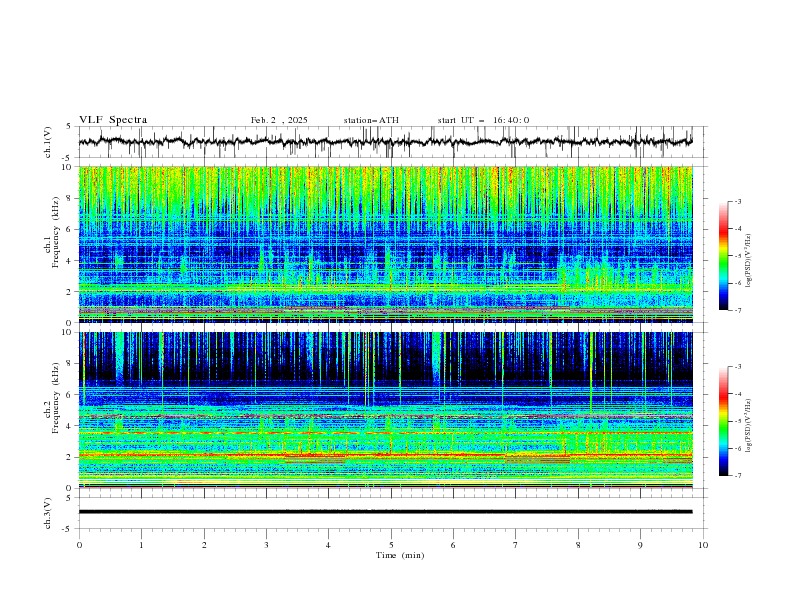
Task: Click time axis tick label "10"
Action: pos(703,545)
